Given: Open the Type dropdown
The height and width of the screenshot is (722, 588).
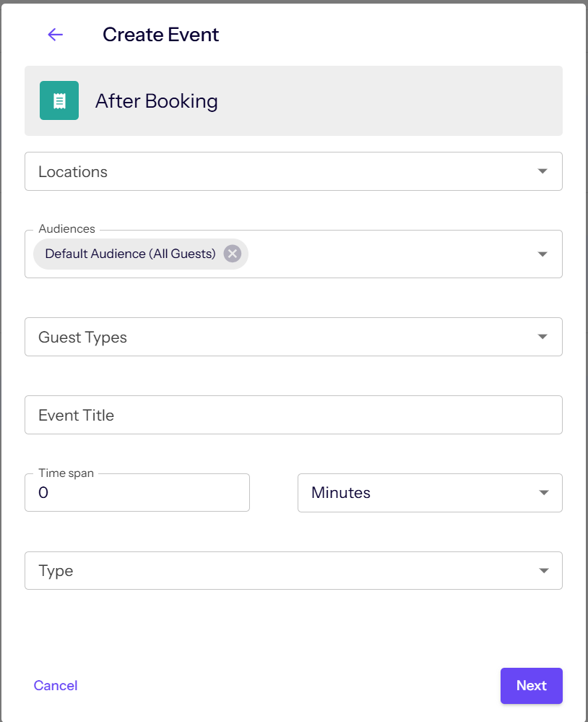Looking at the screenshot, I should [x=293, y=570].
